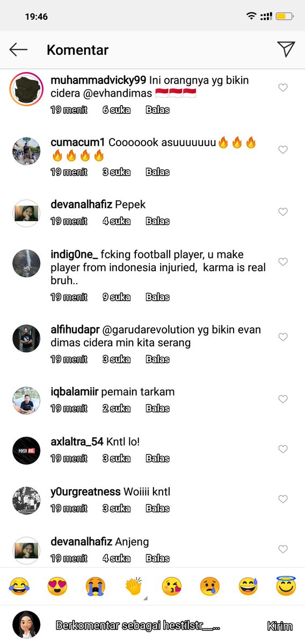Open y0urgreatness profile picture
Image resolution: width=305 pixels, height=644 pixels.
tap(26, 500)
